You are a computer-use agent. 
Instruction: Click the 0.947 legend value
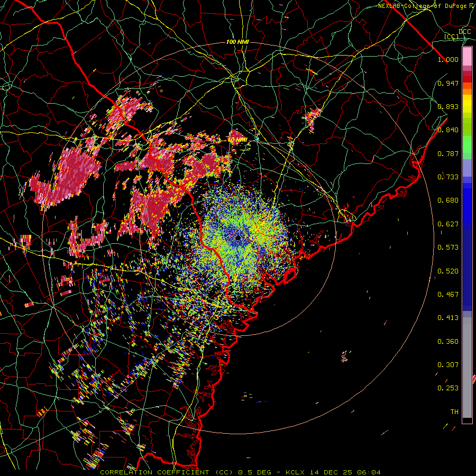coord(448,83)
